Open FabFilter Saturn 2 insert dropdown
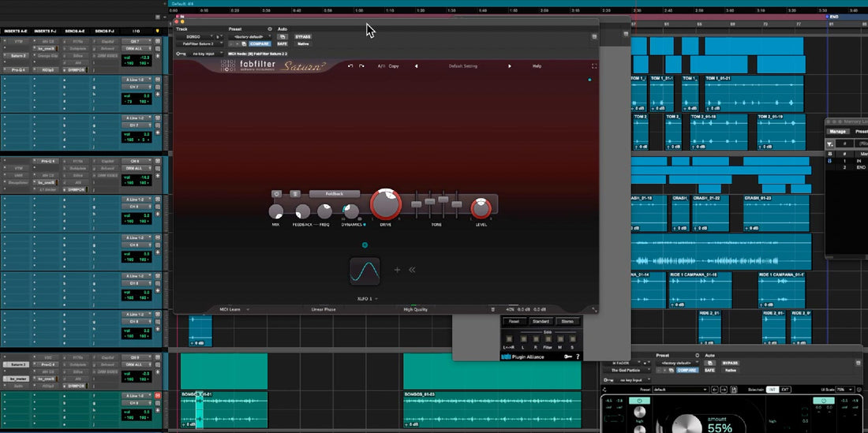This screenshot has height=433, width=868. pos(200,43)
